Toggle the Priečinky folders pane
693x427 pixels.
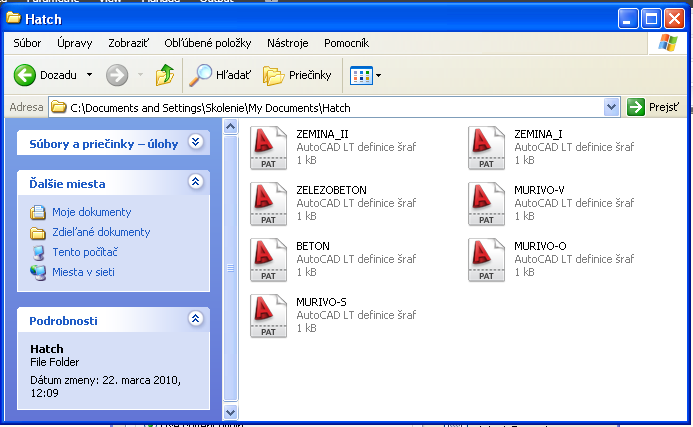pos(297,75)
